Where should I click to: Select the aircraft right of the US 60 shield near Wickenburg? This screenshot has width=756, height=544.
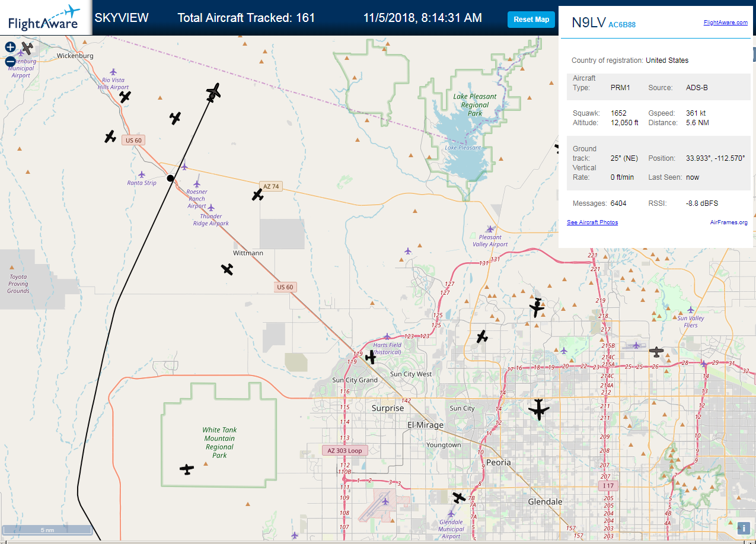(175, 118)
